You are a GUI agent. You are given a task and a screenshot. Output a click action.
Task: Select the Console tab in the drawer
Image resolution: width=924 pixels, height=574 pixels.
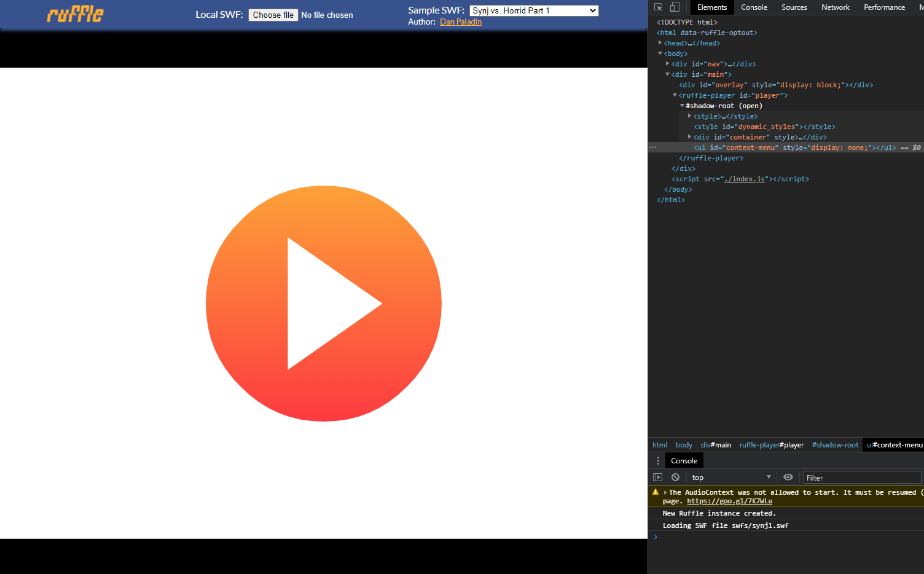coord(684,460)
